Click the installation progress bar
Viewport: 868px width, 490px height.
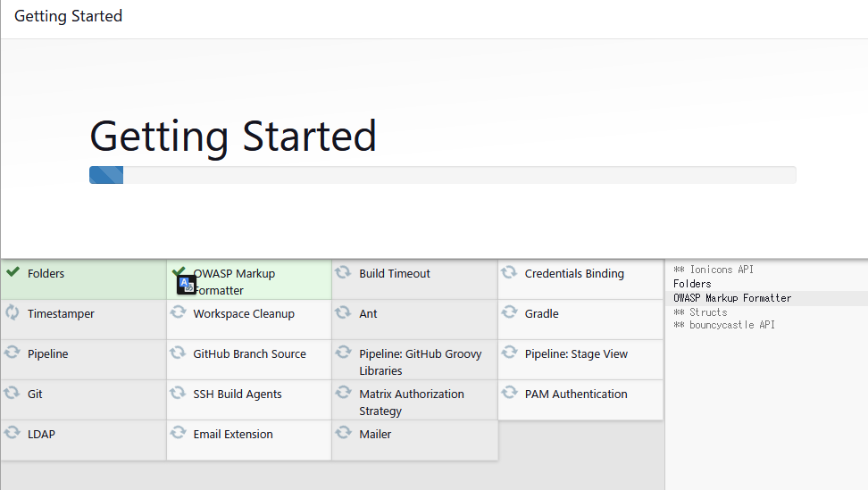click(x=443, y=175)
